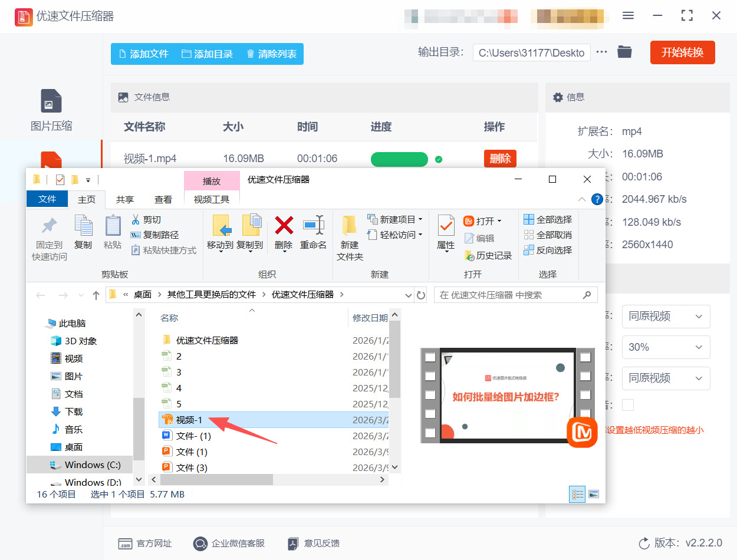
Task: Expand the top 同原视频 dropdown
Action: (666, 317)
